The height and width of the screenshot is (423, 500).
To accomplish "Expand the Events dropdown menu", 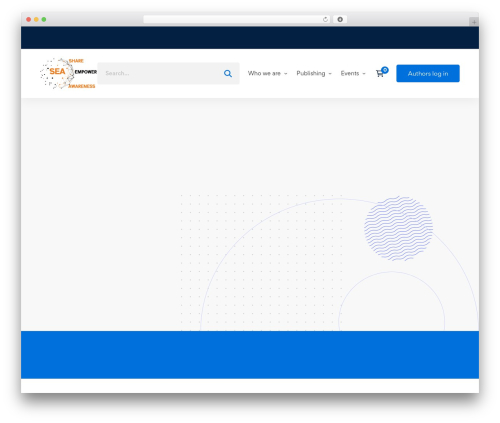I will (x=353, y=73).
